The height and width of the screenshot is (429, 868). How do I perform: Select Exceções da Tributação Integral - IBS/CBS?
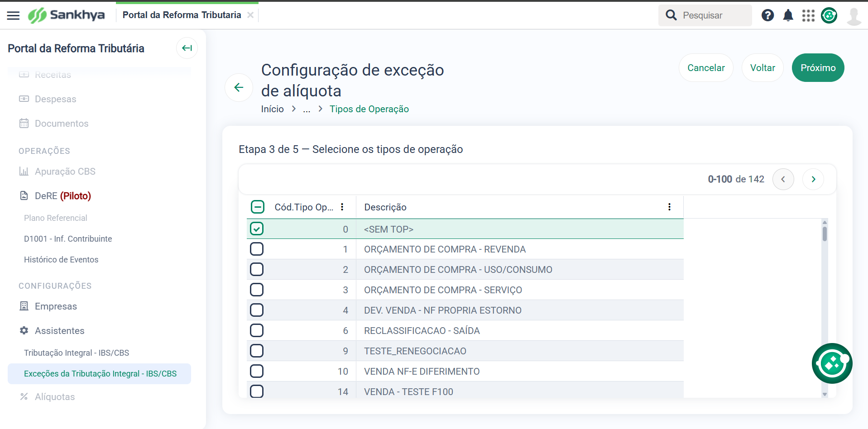tap(100, 374)
